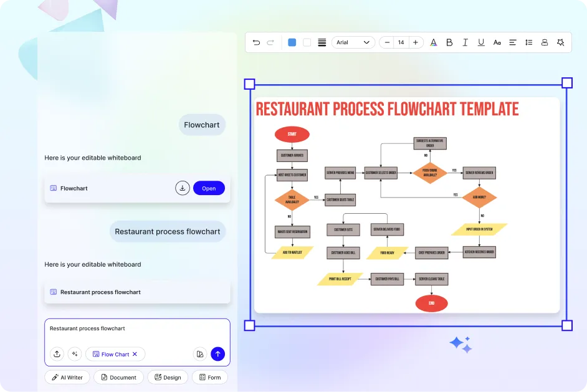Click the Flow Chart chip label
Screen dimensions: 587x392
115,354
